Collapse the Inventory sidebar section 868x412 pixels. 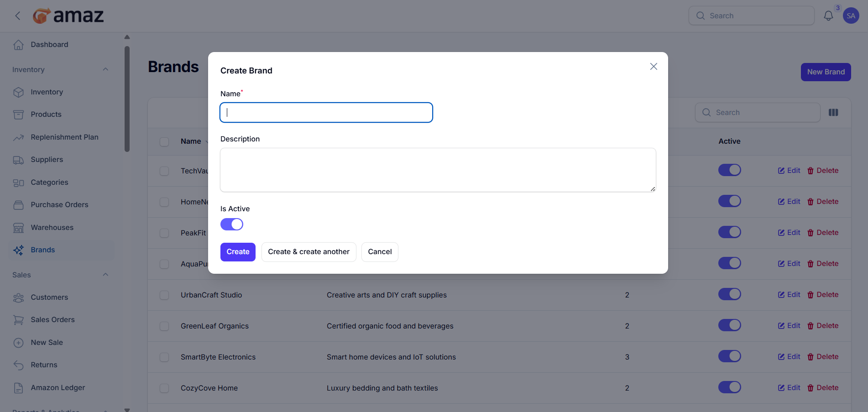pyautogui.click(x=105, y=70)
